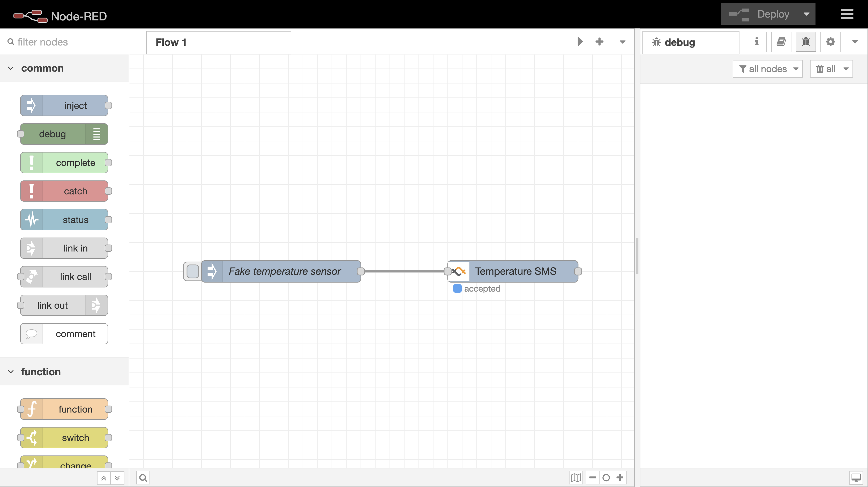Viewport: 868px width, 487px height.
Task: Reset zoom with the circle icon
Action: coord(606,478)
